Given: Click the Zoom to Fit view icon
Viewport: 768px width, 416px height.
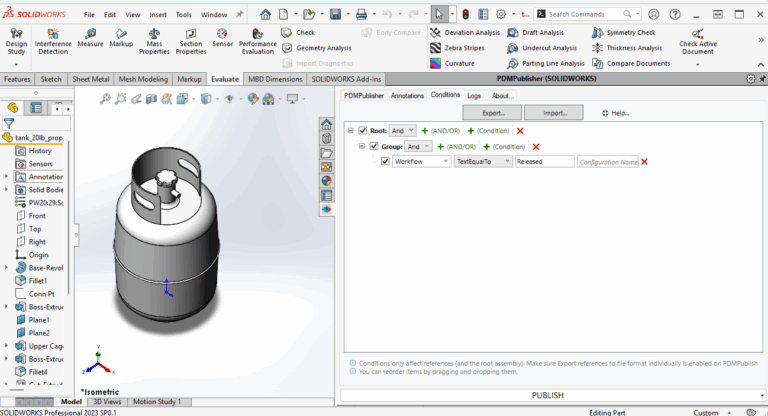Looking at the screenshot, I should click(105, 99).
